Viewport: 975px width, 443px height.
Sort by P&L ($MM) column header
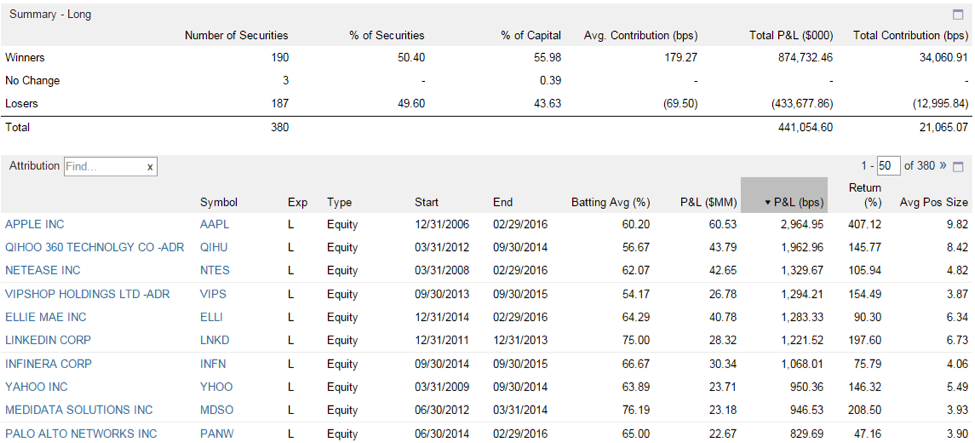click(709, 202)
